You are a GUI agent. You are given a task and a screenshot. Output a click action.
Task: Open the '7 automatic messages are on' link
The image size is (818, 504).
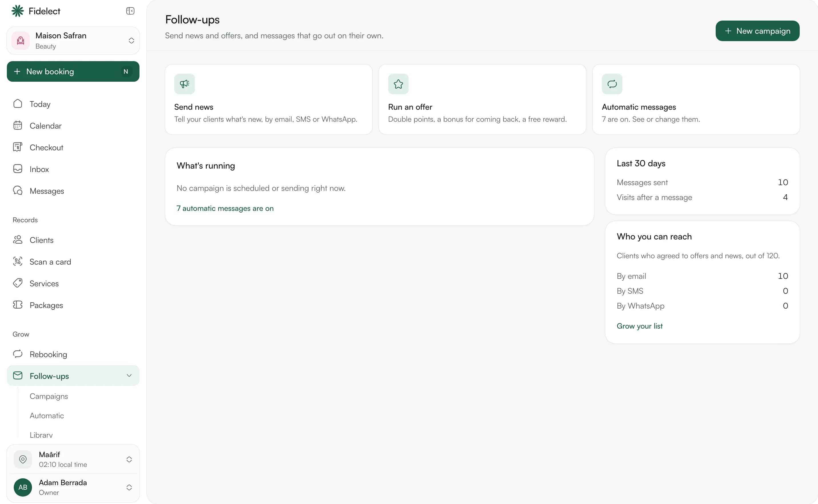point(225,208)
